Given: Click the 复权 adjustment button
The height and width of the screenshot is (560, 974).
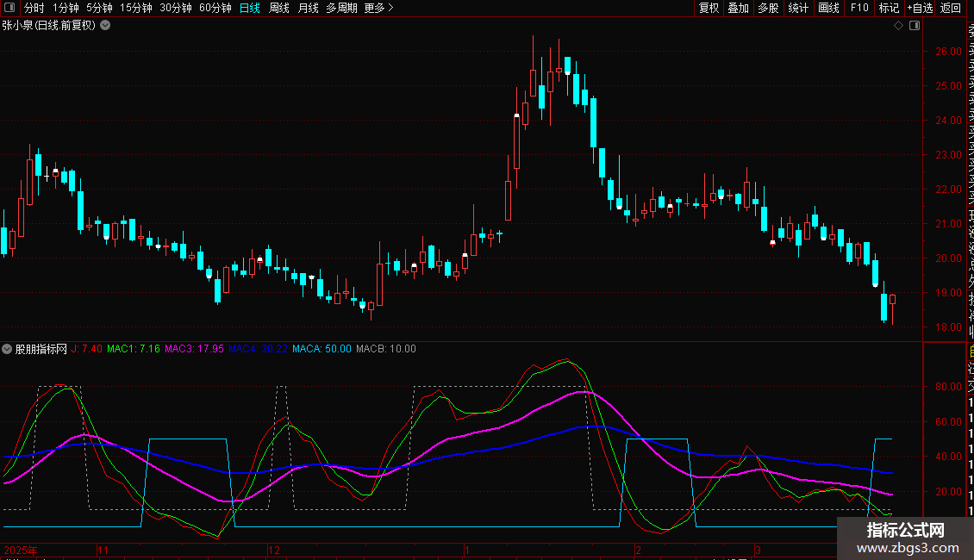Looking at the screenshot, I should [x=709, y=8].
